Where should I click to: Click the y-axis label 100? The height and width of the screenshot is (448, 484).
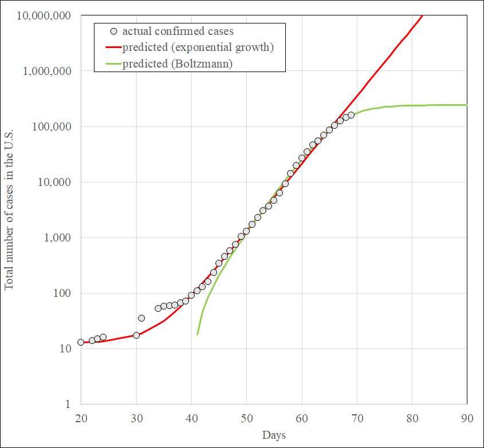click(62, 293)
